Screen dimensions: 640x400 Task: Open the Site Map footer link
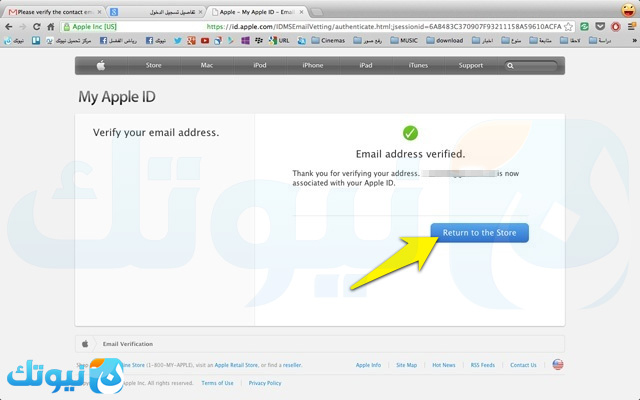407,365
